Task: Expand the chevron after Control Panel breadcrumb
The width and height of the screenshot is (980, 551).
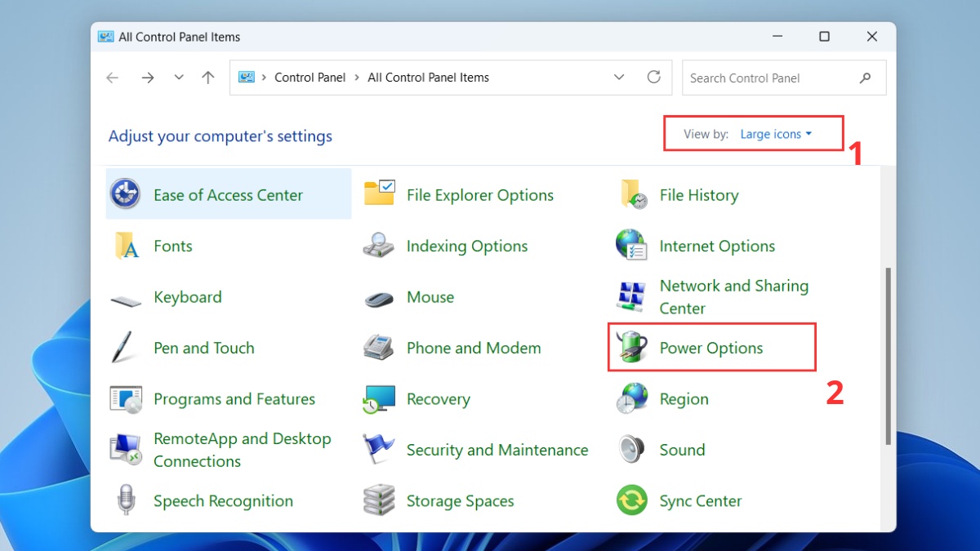Action: point(356,78)
